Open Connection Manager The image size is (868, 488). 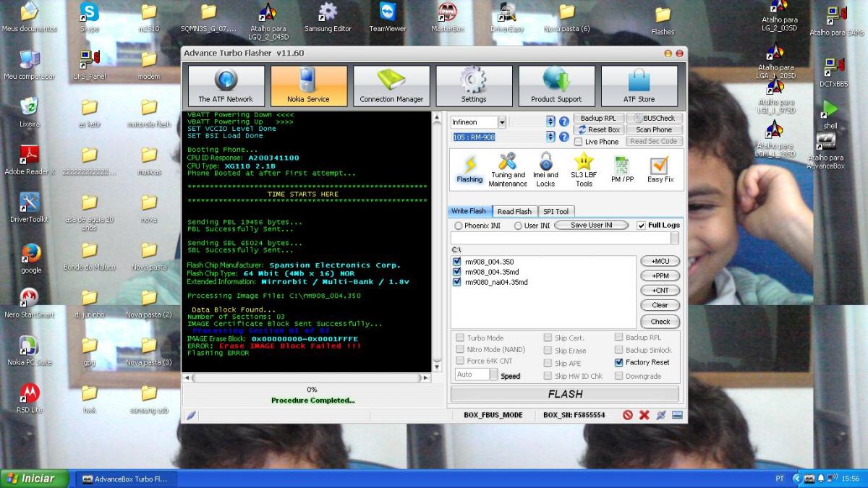click(391, 86)
